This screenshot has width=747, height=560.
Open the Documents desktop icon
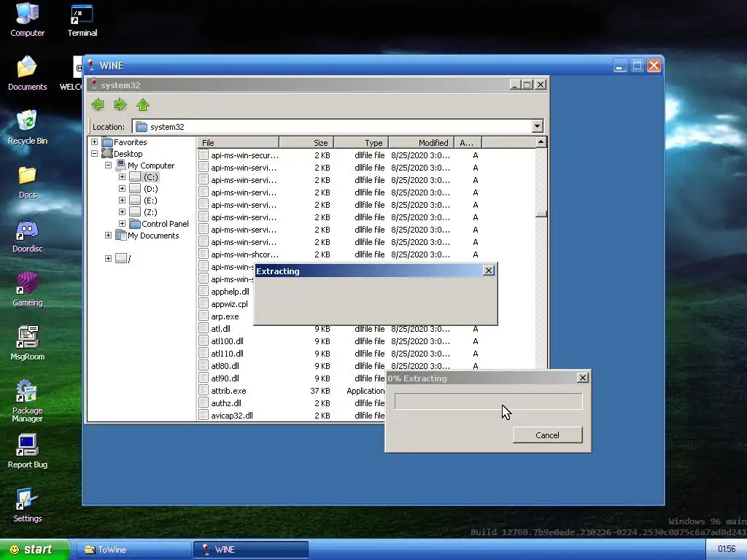tap(27, 73)
